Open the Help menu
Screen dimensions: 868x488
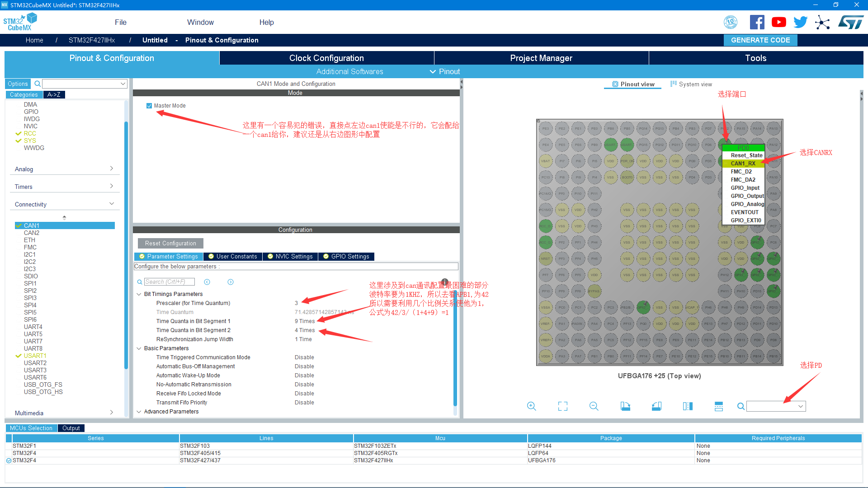tap(266, 22)
